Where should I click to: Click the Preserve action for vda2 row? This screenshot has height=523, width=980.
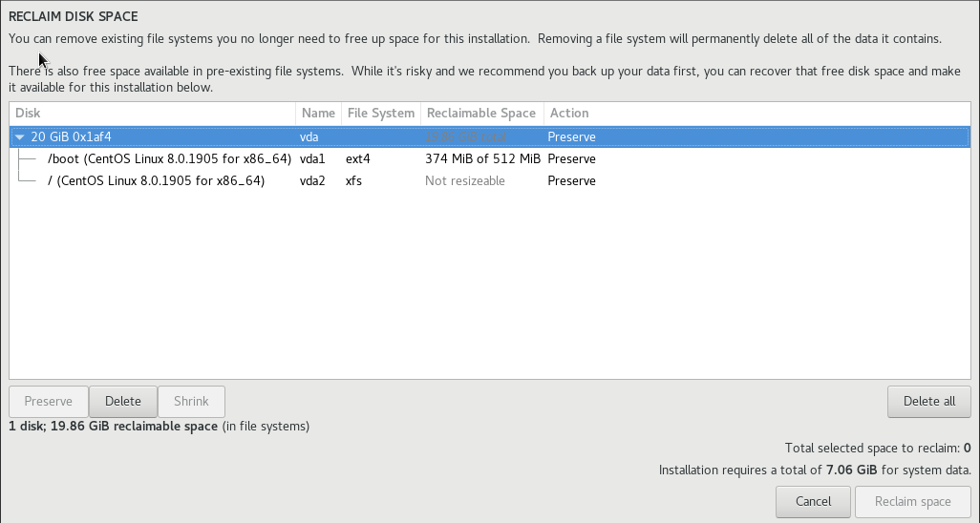point(571,180)
